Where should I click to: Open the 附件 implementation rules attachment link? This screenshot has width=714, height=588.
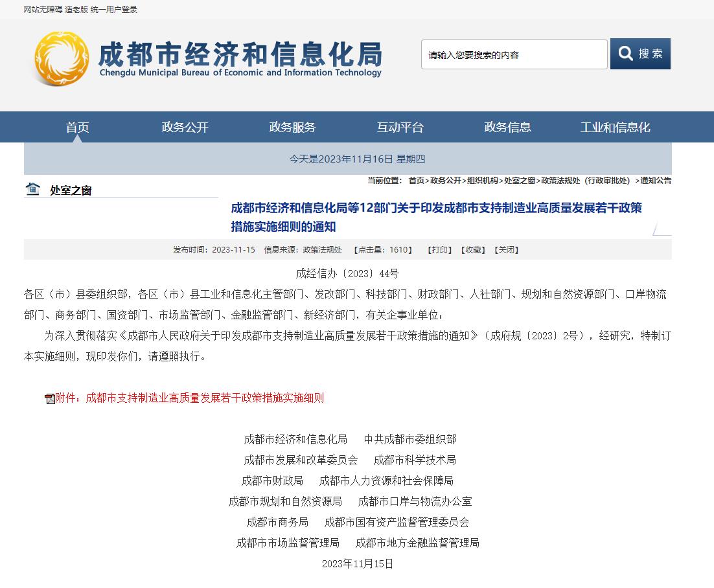pos(189,398)
